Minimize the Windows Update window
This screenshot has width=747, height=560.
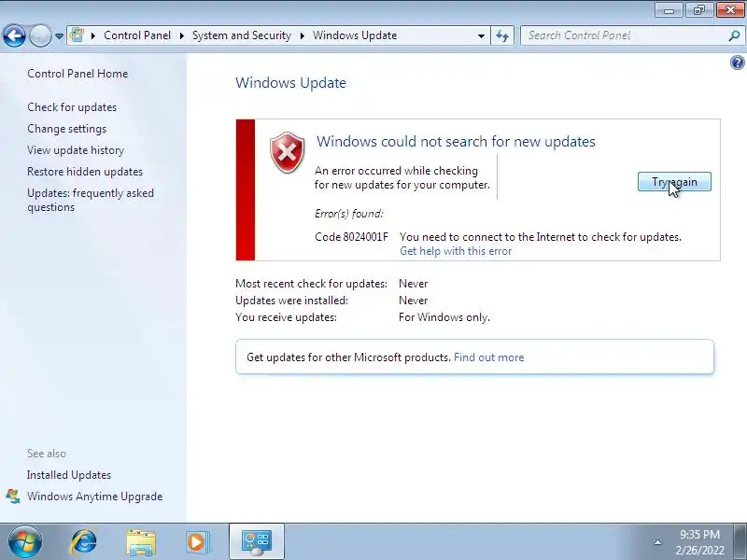click(x=669, y=10)
